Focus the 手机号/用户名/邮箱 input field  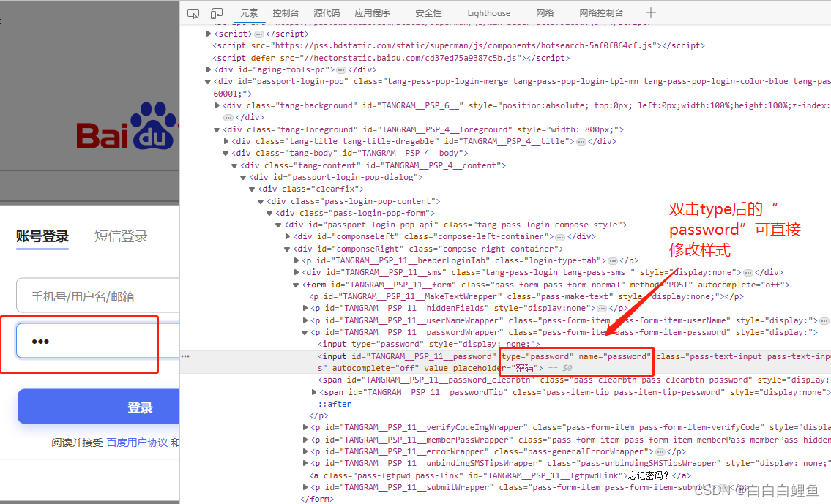click(98, 296)
